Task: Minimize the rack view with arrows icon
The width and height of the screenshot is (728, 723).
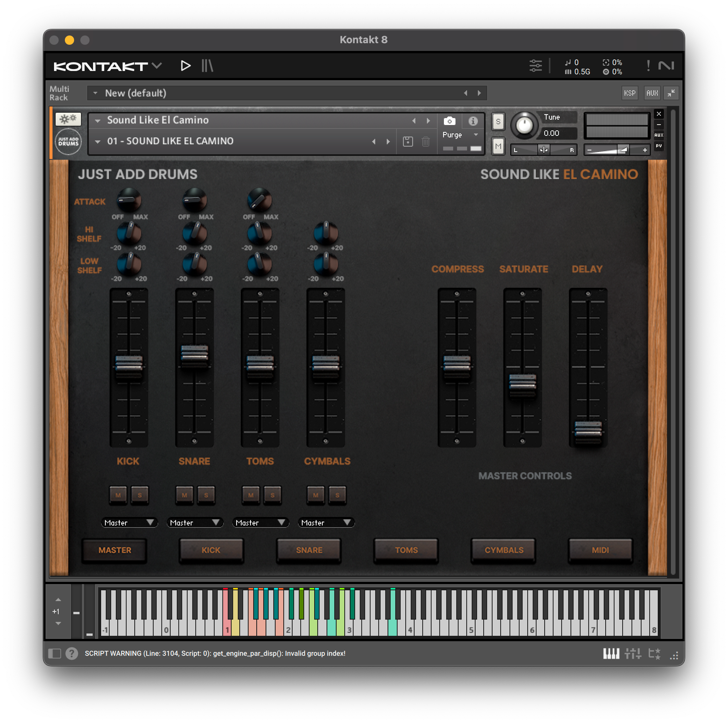Action: coord(671,93)
